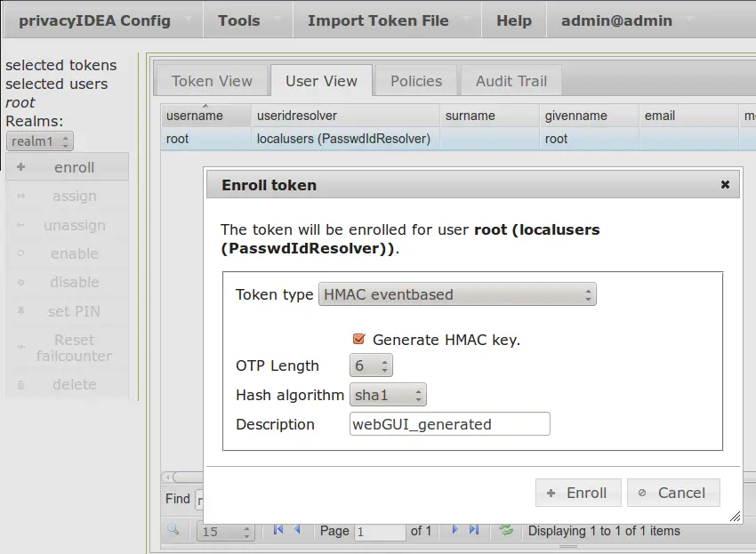756x554 pixels.
Task: Click the Cancel button in dialog
Action: (x=673, y=493)
